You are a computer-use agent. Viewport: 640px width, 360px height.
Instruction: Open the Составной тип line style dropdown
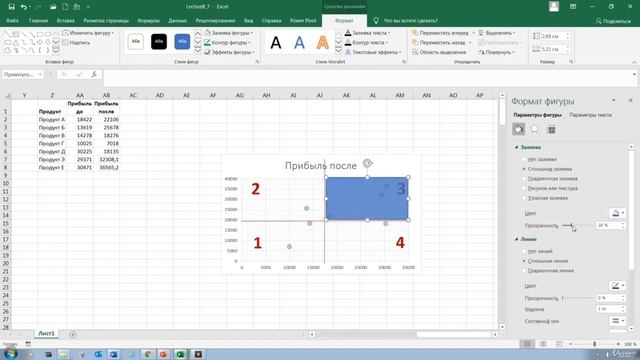coord(617,321)
